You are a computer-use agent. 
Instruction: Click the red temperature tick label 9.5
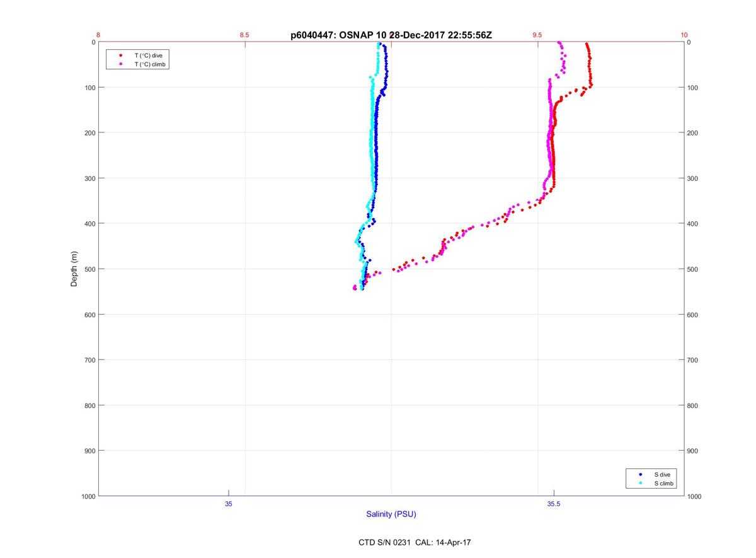tap(537, 35)
